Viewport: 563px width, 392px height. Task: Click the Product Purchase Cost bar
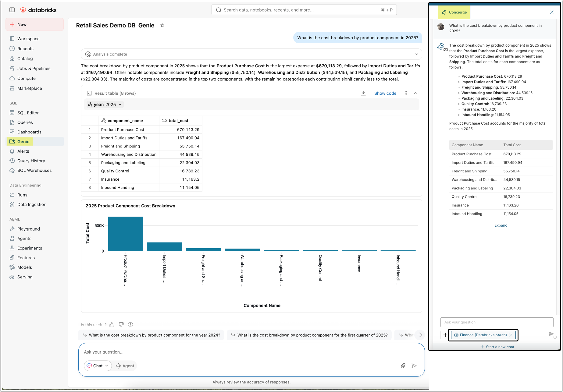125,234
